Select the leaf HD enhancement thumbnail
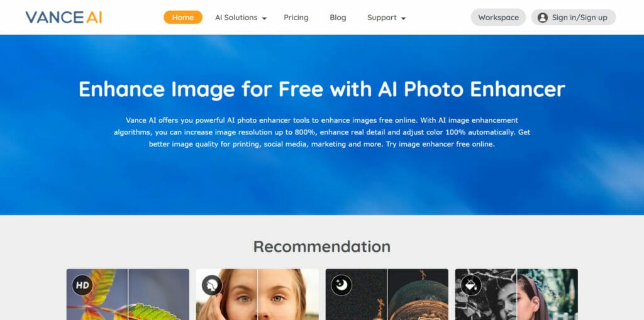Image resolution: width=644 pixels, height=320 pixels. [128, 294]
